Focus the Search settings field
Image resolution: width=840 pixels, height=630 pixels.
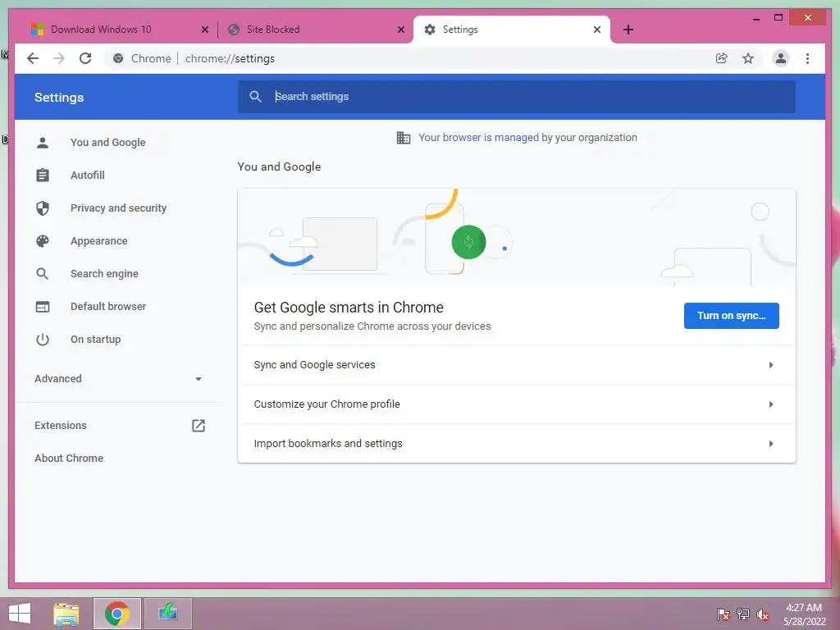[x=517, y=97]
